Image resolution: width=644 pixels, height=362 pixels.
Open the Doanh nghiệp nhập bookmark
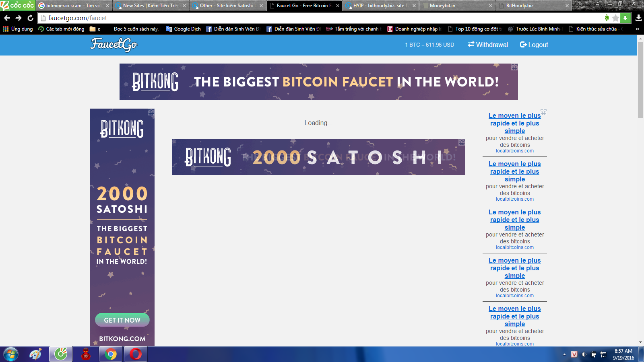click(414, 29)
